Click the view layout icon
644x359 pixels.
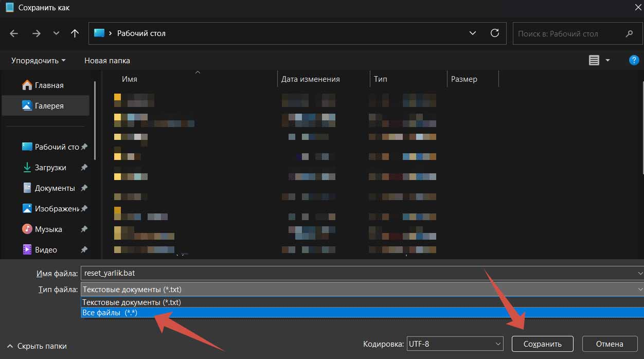594,61
